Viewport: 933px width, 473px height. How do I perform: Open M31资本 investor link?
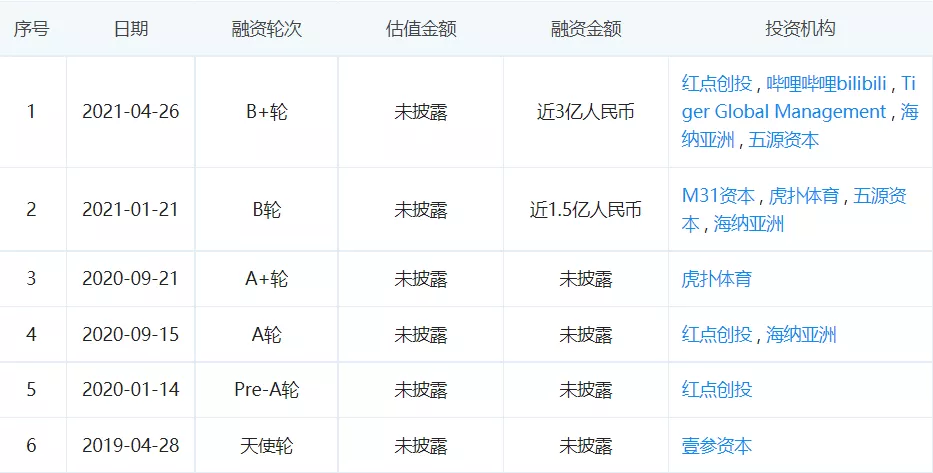(x=718, y=196)
